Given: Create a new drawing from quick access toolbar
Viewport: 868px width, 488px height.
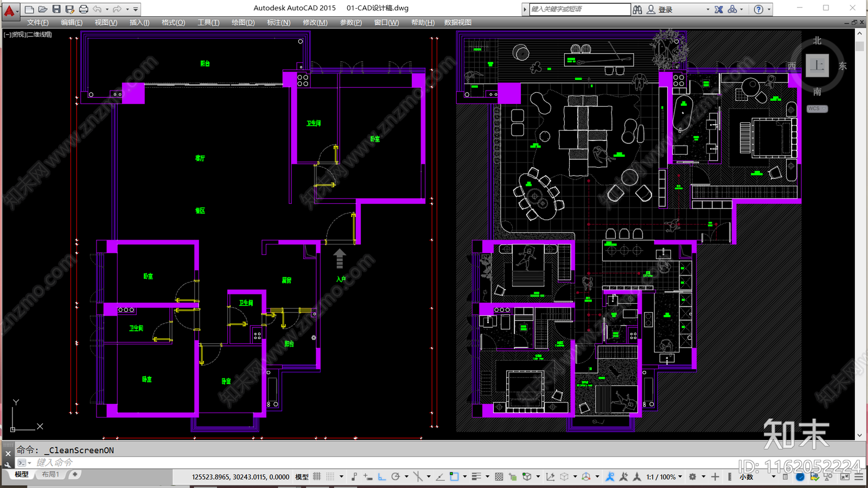Looking at the screenshot, I should pos(29,9).
